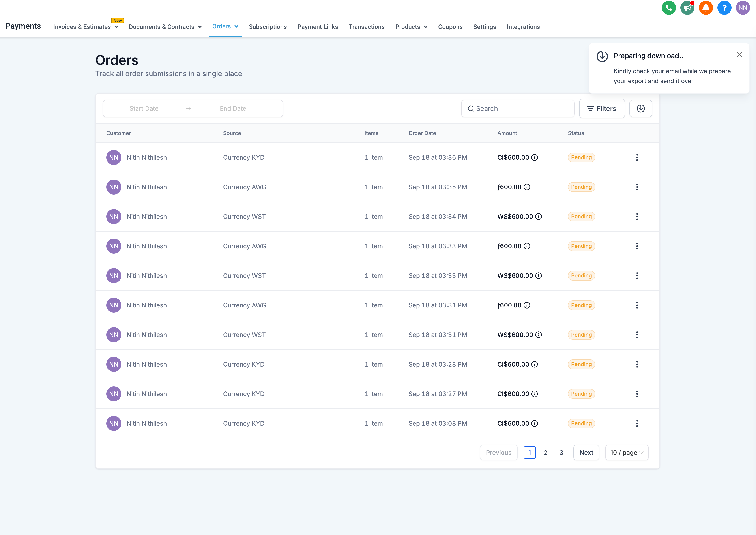Click the Customer column header
The image size is (756, 535).
click(118, 133)
